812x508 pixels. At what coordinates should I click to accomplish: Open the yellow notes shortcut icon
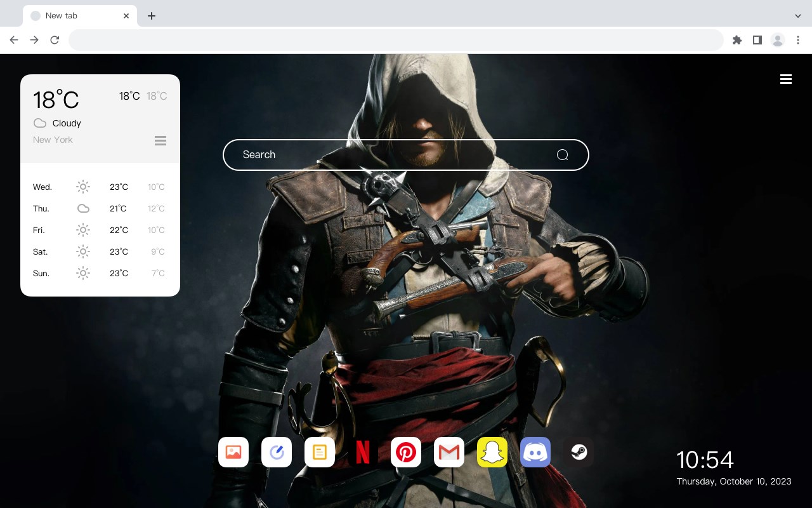(x=320, y=452)
